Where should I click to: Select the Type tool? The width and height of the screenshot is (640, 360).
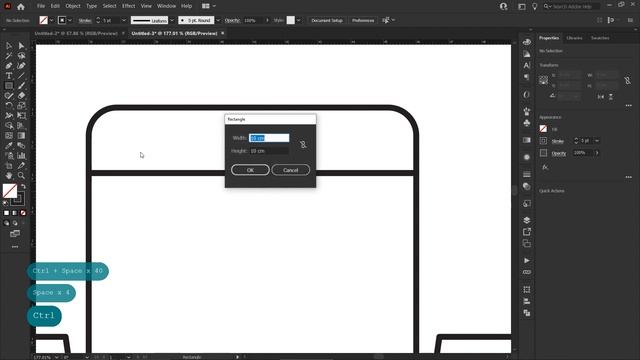(x=9, y=76)
